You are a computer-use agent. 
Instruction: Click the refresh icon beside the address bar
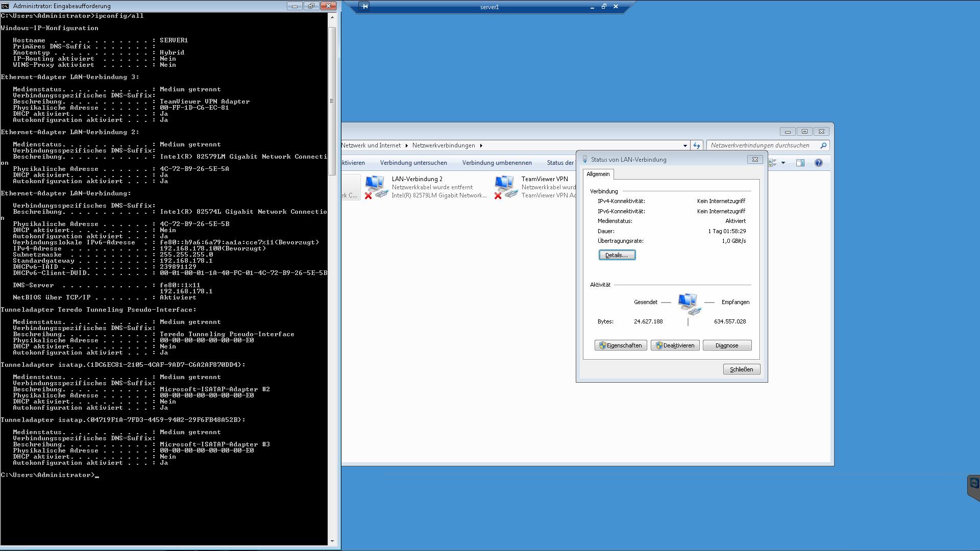click(697, 145)
